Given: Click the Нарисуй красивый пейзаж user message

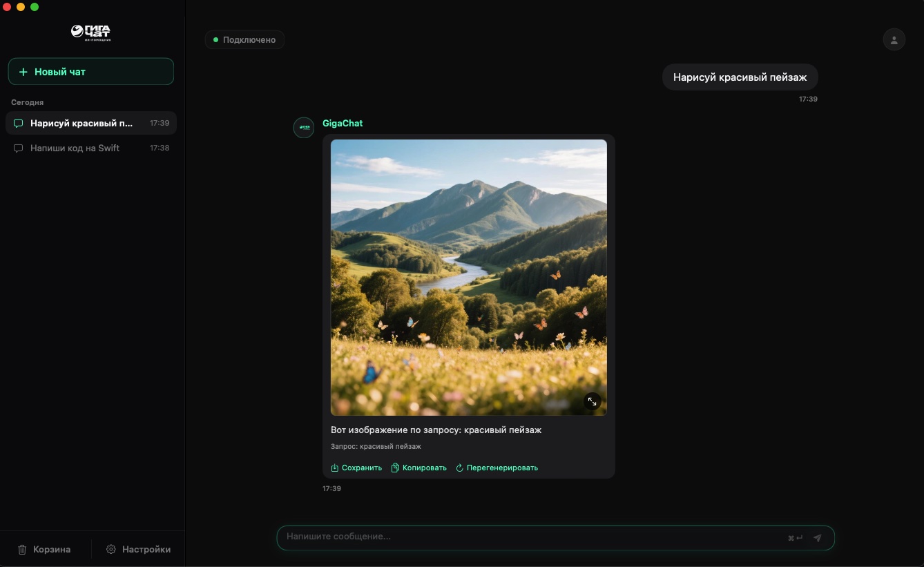Looking at the screenshot, I should [x=740, y=77].
